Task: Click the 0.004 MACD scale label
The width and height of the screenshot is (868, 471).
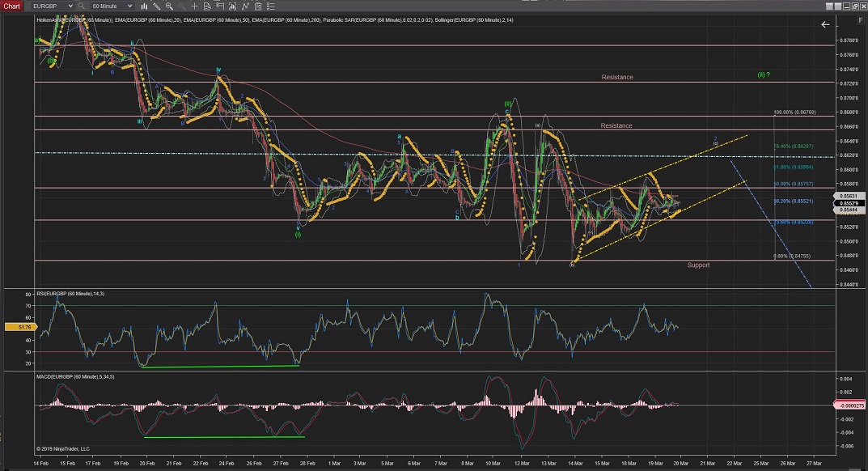Action: pyautogui.click(x=846, y=379)
